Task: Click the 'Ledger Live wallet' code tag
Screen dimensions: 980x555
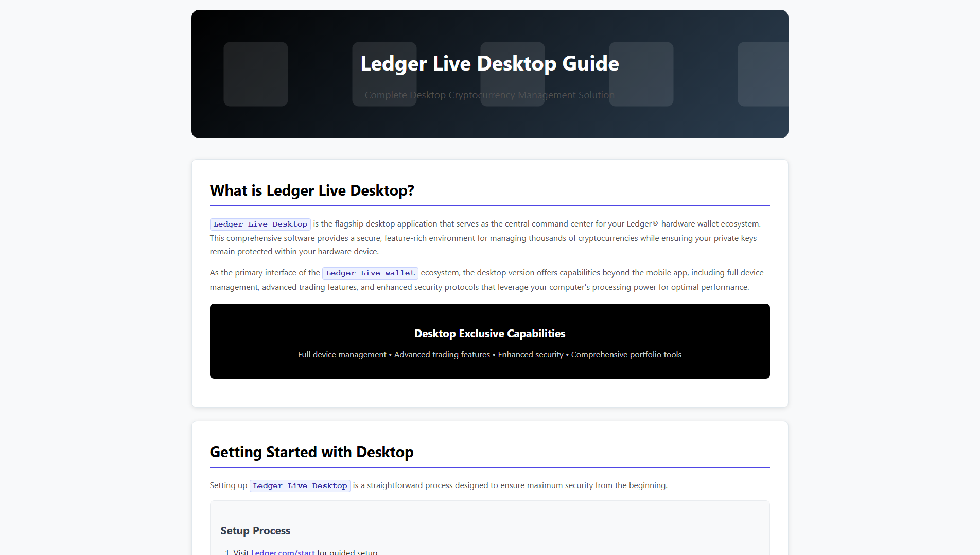Action: click(370, 273)
